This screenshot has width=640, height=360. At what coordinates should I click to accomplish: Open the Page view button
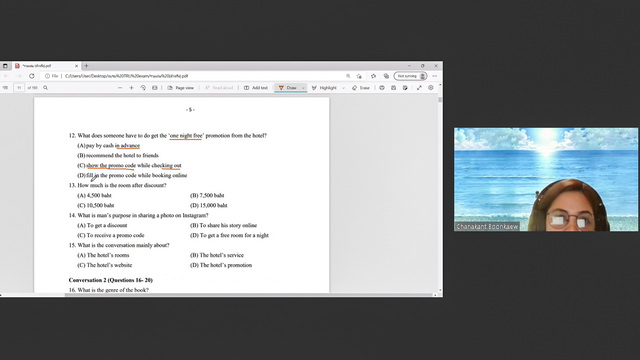coord(180,88)
